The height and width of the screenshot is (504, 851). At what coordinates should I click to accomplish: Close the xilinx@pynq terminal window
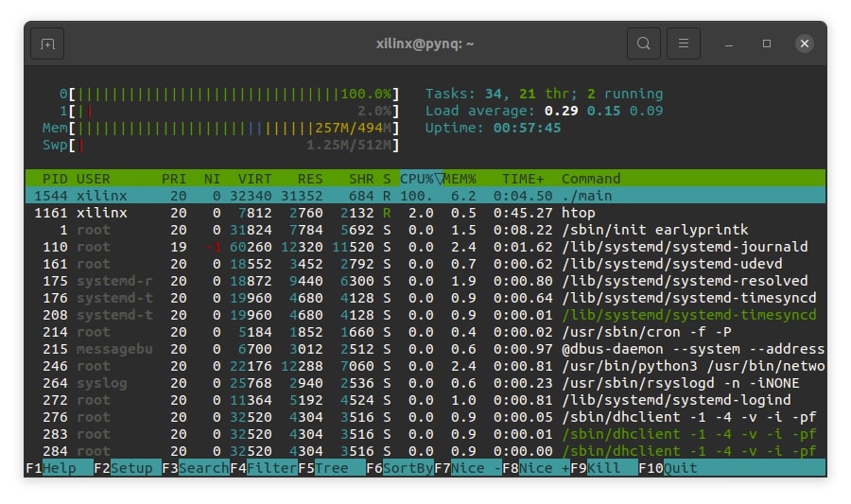click(805, 43)
